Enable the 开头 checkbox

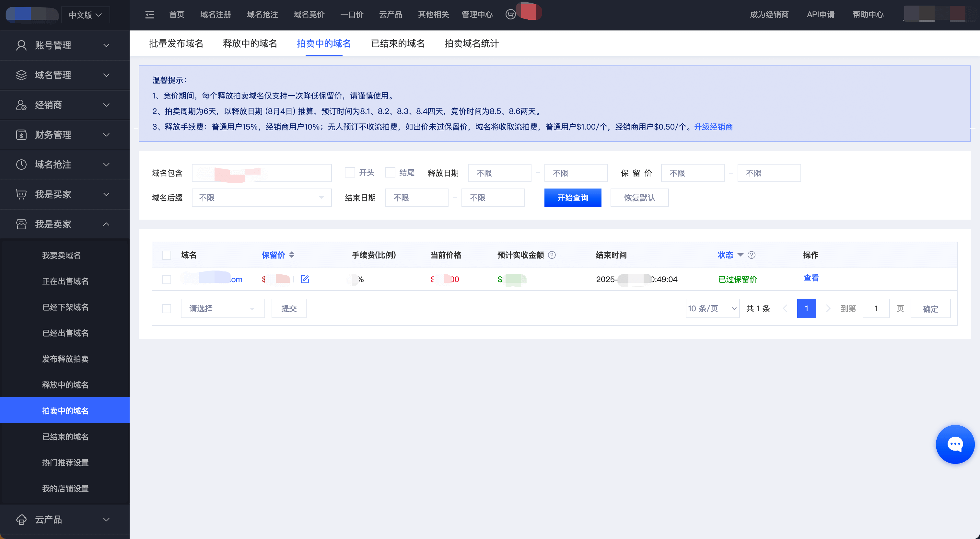click(x=350, y=173)
